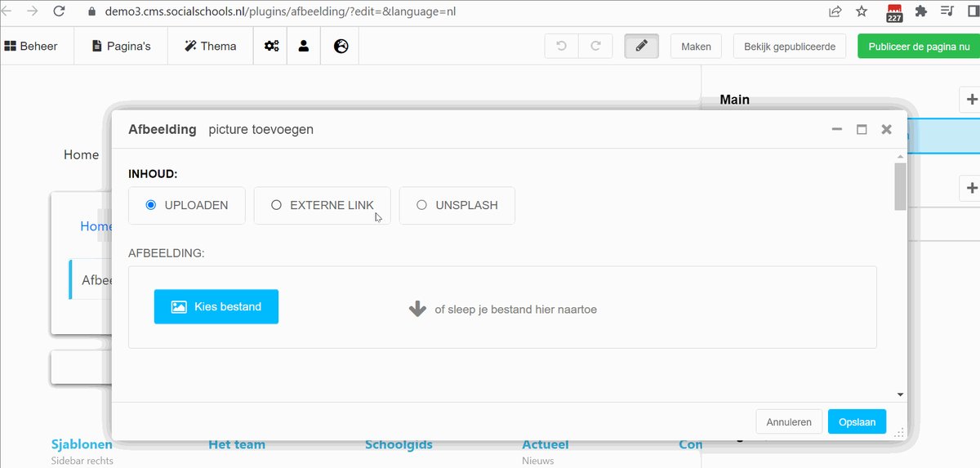
Task: Toggle the pencil edit mode button
Action: tap(642, 47)
